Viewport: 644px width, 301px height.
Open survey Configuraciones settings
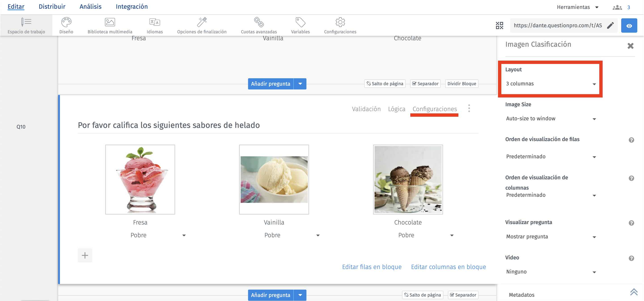340,25
